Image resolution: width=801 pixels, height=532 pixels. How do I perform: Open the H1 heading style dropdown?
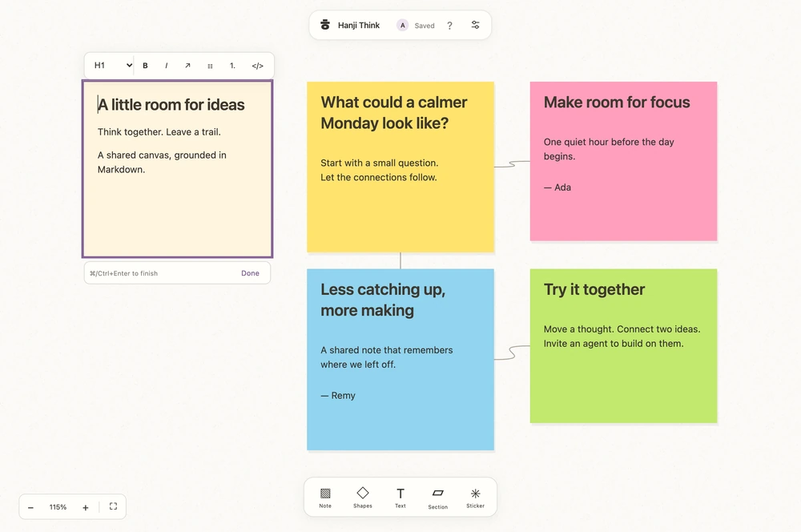(x=112, y=66)
